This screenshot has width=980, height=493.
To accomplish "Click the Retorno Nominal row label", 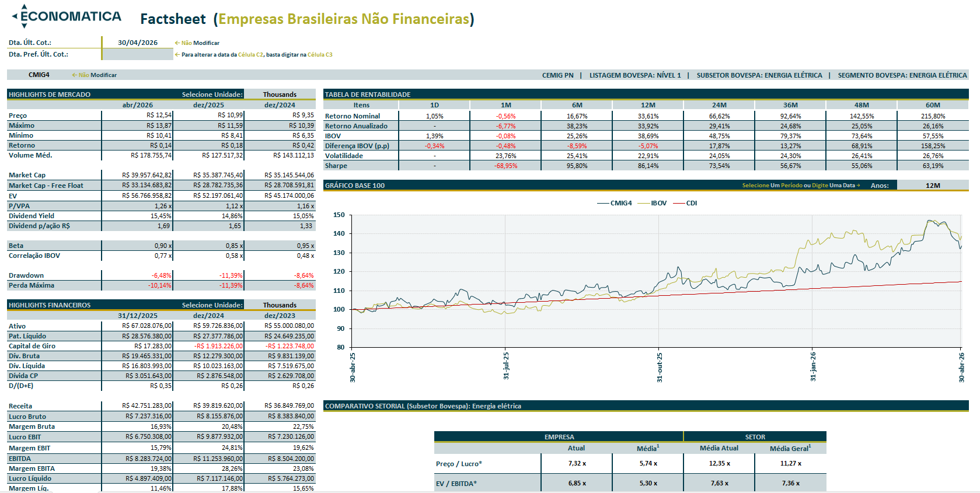I will [353, 116].
